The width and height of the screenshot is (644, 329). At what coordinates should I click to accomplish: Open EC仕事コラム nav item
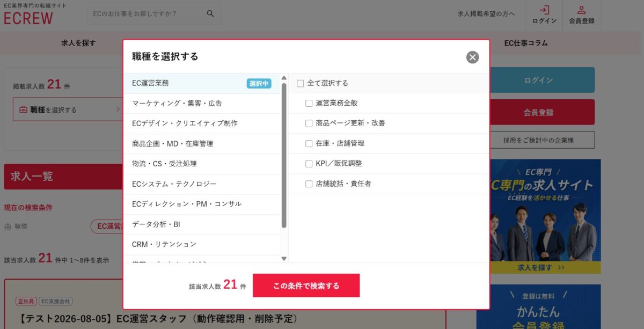point(526,43)
